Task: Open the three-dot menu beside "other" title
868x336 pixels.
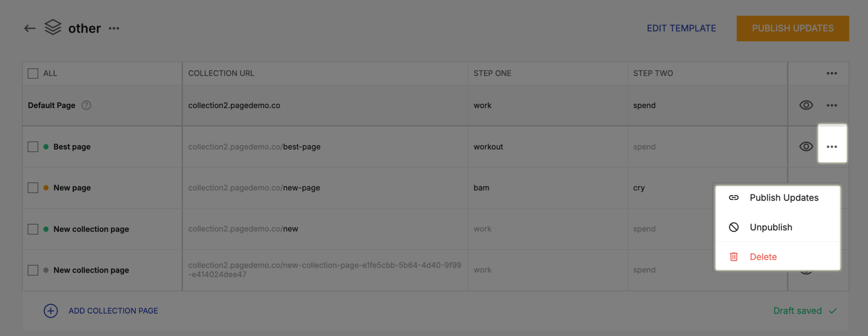Action: 114,28
